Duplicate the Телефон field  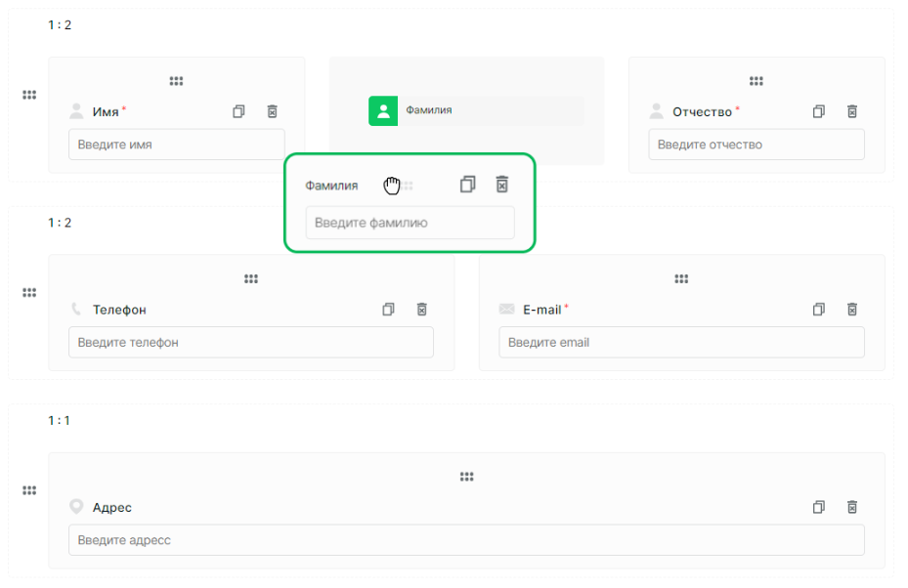[389, 309]
